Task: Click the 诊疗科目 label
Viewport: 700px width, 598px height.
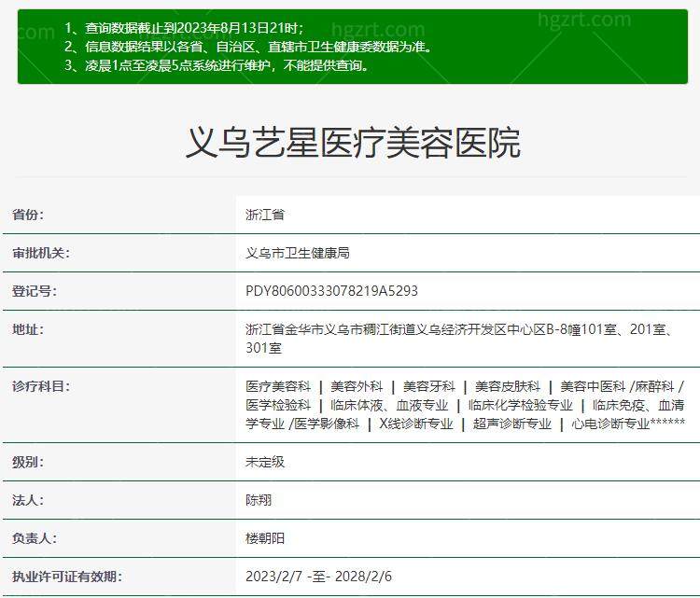Action: point(41,386)
